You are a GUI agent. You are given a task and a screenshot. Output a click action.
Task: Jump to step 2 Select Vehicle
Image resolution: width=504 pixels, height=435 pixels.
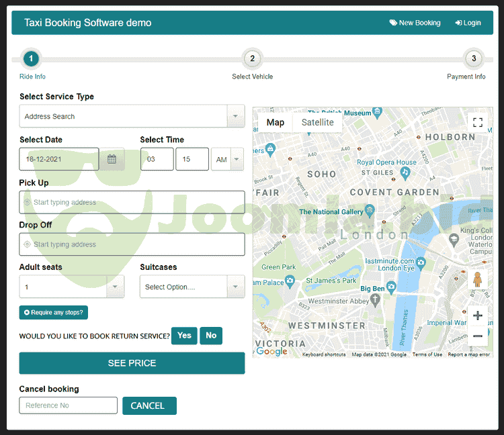[252, 59]
